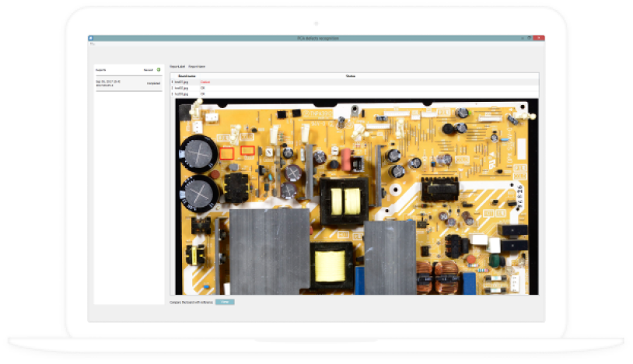The image size is (633, 364).
Task: Click the left red defect box on the board
Action: click(x=227, y=154)
